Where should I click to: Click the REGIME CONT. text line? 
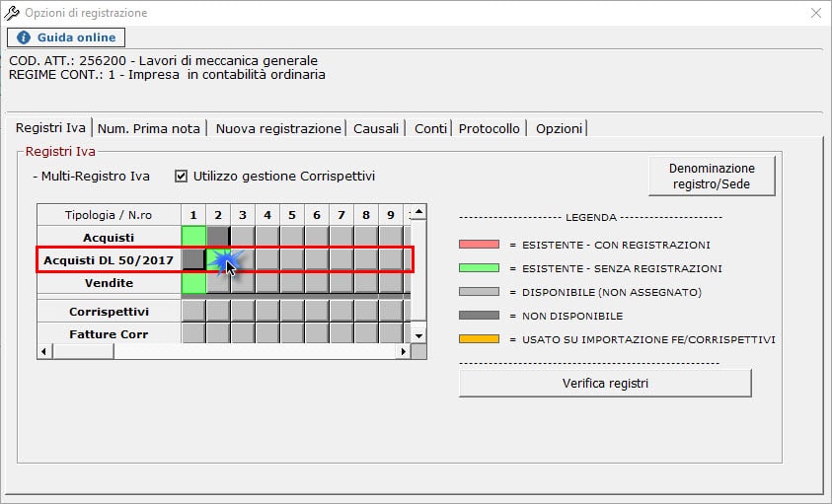click(x=167, y=74)
